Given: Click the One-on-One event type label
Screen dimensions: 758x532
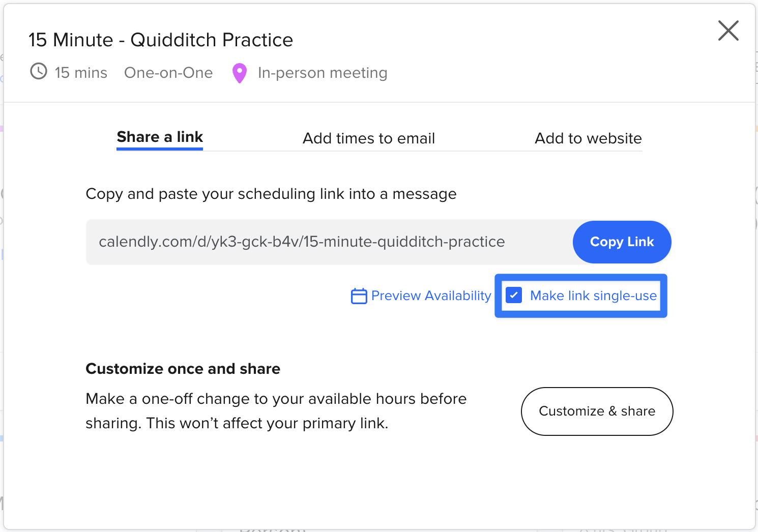Looking at the screenshot, I should [x=168, y=73].
